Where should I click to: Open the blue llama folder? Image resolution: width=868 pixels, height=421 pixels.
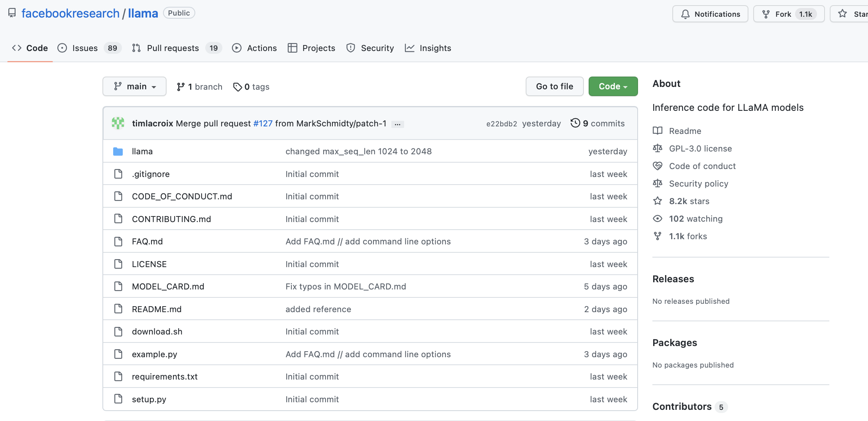[x=142, y=151]
